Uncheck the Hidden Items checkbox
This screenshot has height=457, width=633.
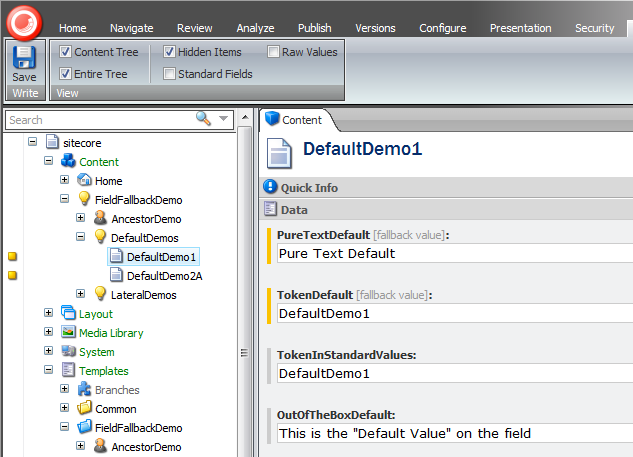click(169, 52)
